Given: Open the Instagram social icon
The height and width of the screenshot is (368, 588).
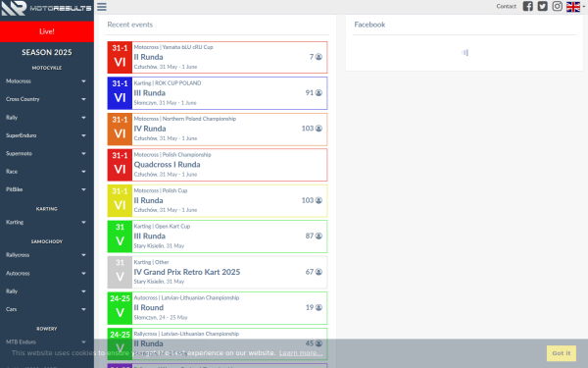Looking at the screenshot, I should pyautogui.click(x=558, y=6).
